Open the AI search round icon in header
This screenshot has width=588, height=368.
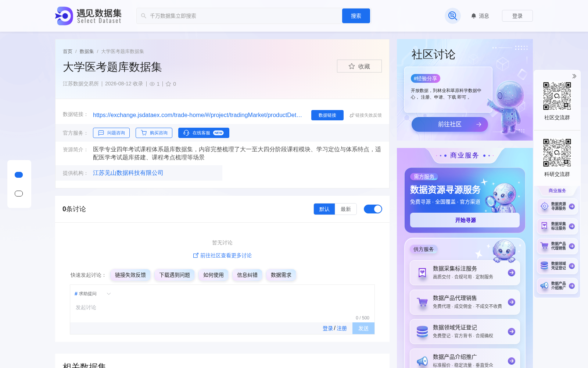coord(453,16)
